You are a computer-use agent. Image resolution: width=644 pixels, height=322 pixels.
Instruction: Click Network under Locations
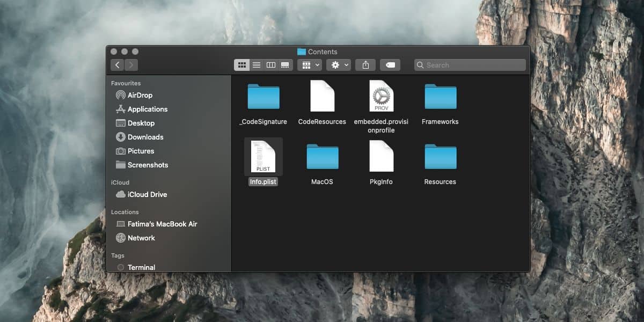click(x=135, y=238)
